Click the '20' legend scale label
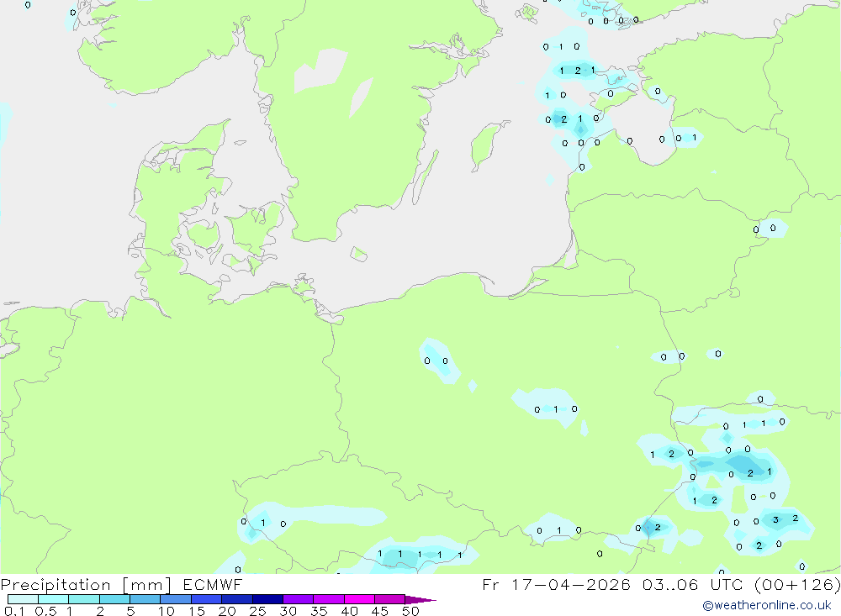The height and width of the screenshot is (616, 841). pos(227,611)
